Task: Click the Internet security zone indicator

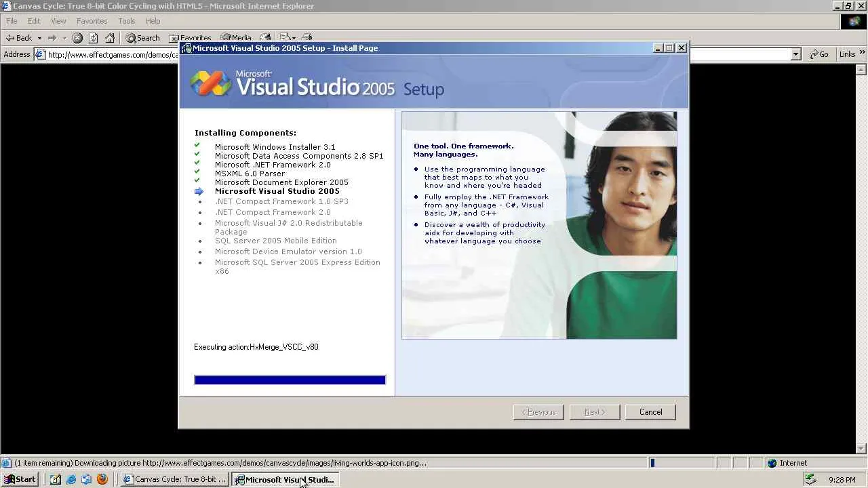Action: 787,463
